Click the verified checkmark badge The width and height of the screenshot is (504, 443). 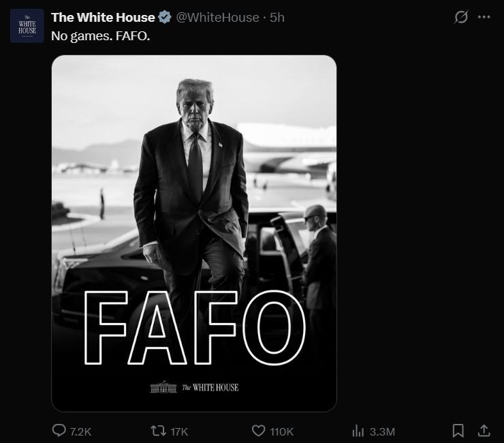(165, 17)
